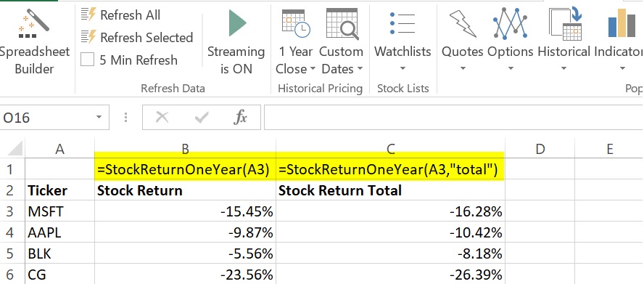This screenshot has height=284, width=644.
Task: Click the 1 Year Close calendar icon
Action: [x=296, y=24]
